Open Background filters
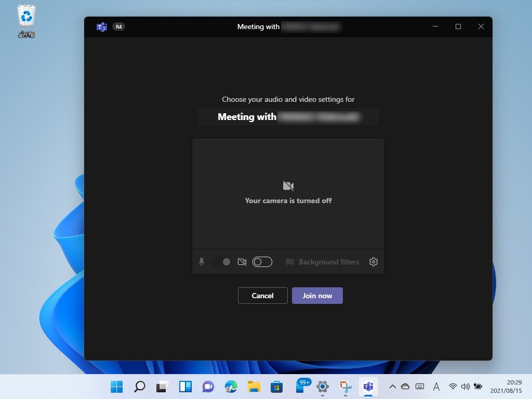 329,261
